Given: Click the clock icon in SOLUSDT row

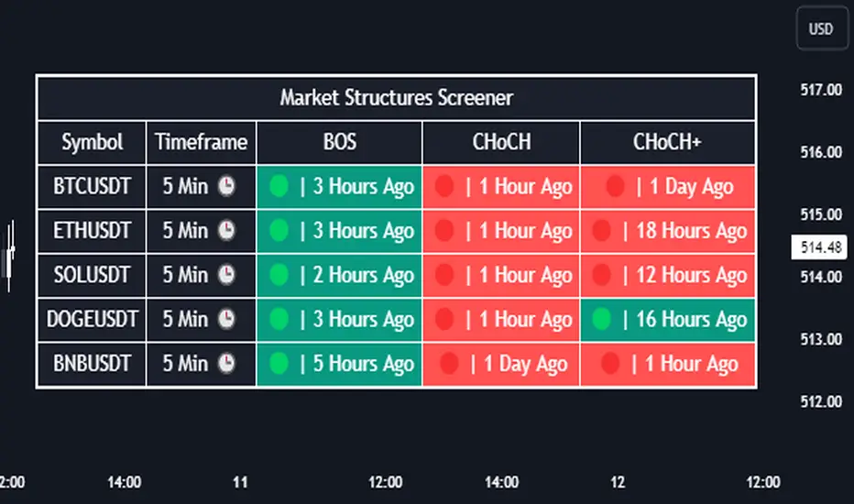Looking at the screenshot, I should (225, 275).
